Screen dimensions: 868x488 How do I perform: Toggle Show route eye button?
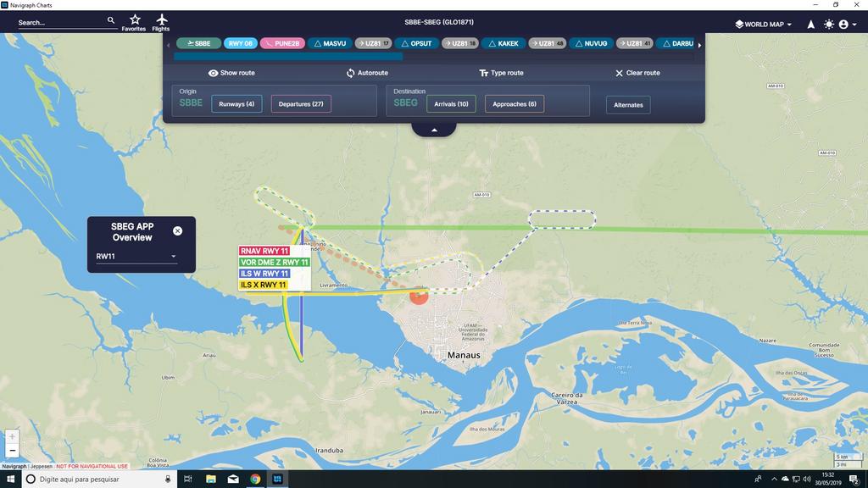tap(231, 73)
